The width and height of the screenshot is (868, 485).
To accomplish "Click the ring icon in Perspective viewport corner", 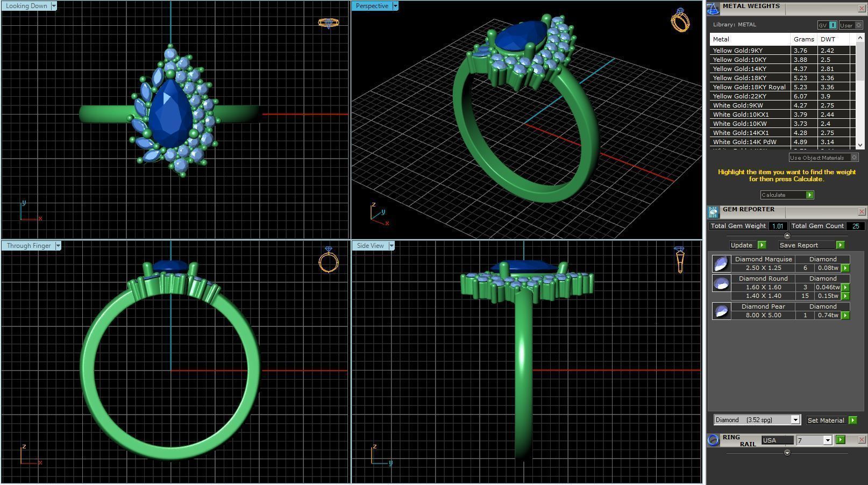I will point(680,20).
